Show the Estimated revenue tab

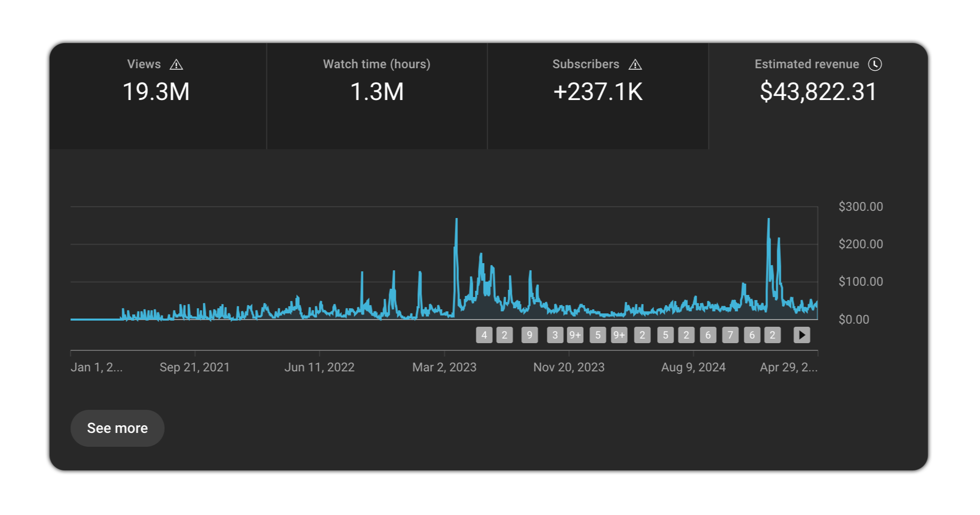click(x=818, y=96)
